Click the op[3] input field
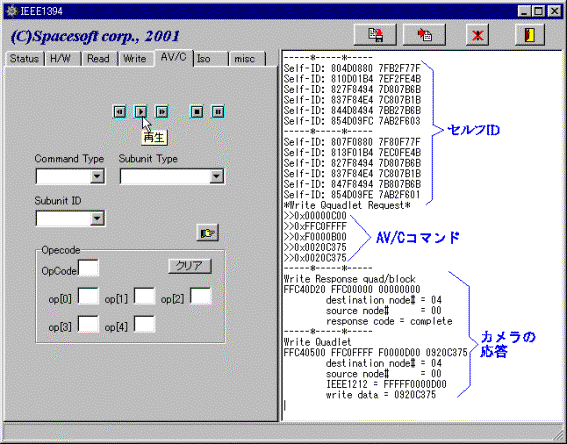Viewport: 567px width, 444px height. (x=89, y=324)
